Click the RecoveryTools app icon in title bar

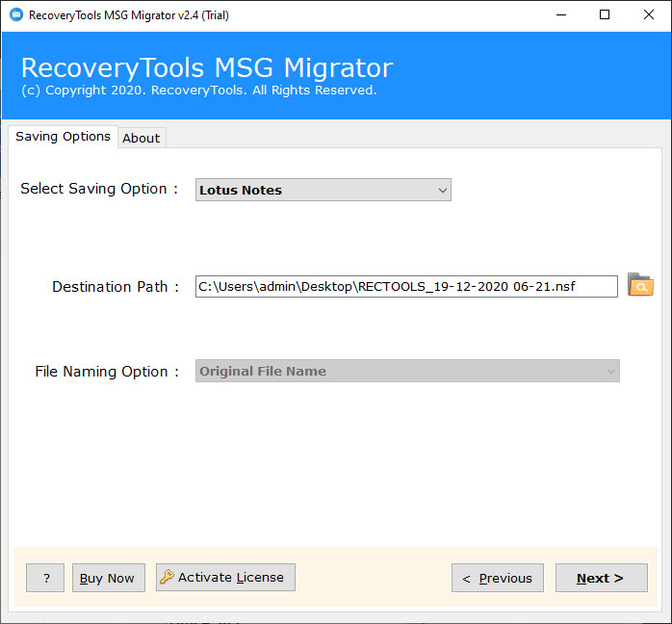click(16, 15)
